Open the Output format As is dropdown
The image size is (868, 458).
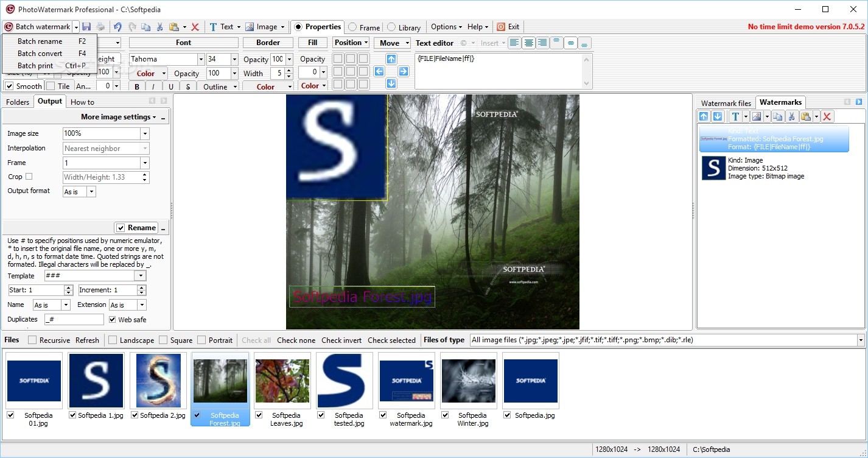(91, 192)
